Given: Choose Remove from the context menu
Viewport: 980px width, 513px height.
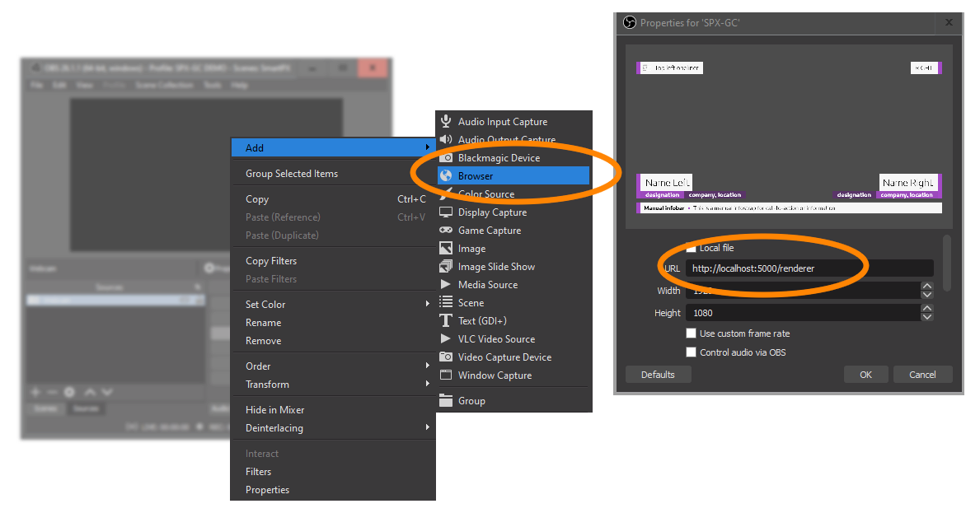Looking at the screenshot, I should 332,341.
